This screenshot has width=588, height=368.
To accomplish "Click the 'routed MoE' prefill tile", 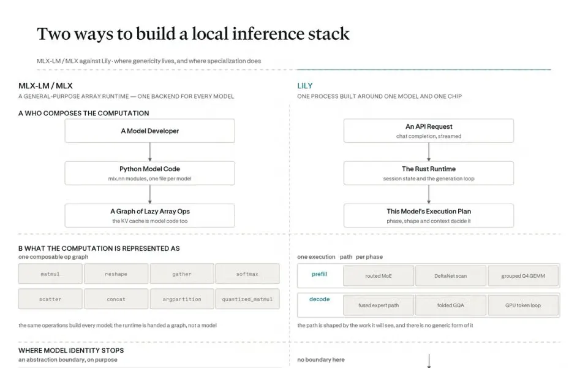I will click(379, 276).
